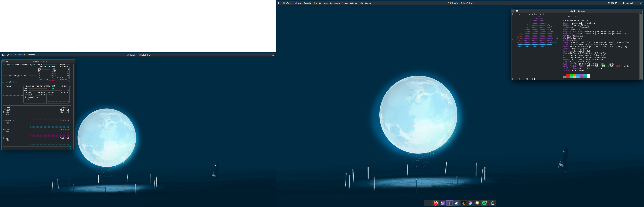
Task: Open panel configuration sliders icon on left monitor panel
Action: pyautogui.click(x=273, y=55)
